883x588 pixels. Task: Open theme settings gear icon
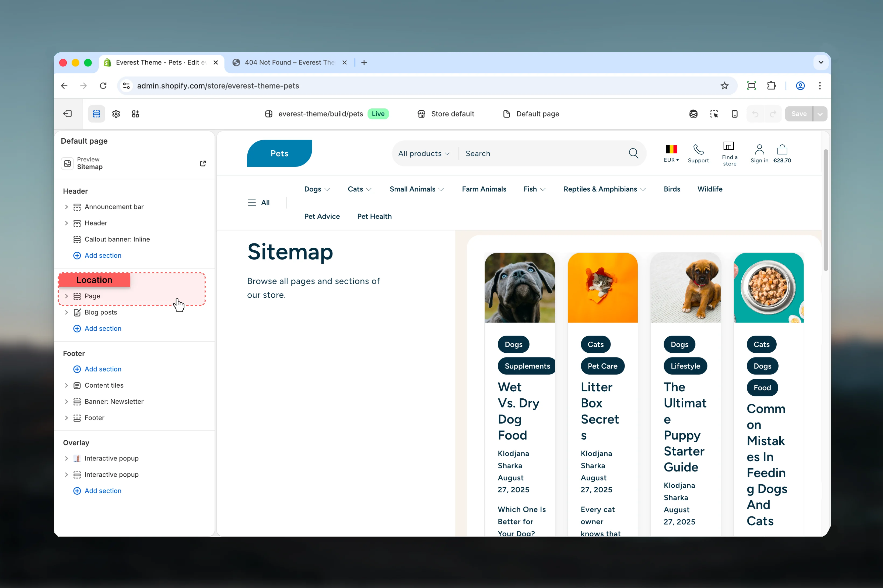tap(116, 114)
